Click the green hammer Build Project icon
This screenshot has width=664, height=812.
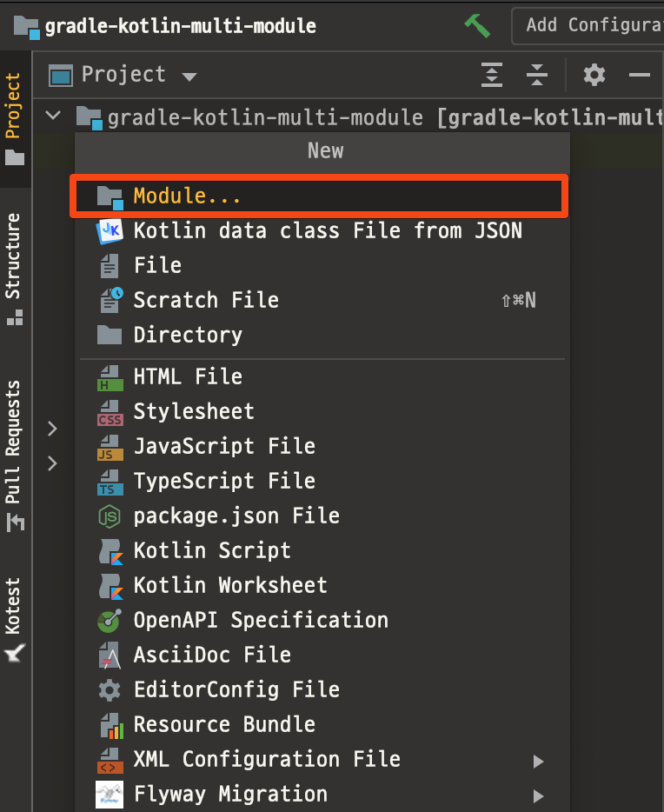[x=477, y=25]
